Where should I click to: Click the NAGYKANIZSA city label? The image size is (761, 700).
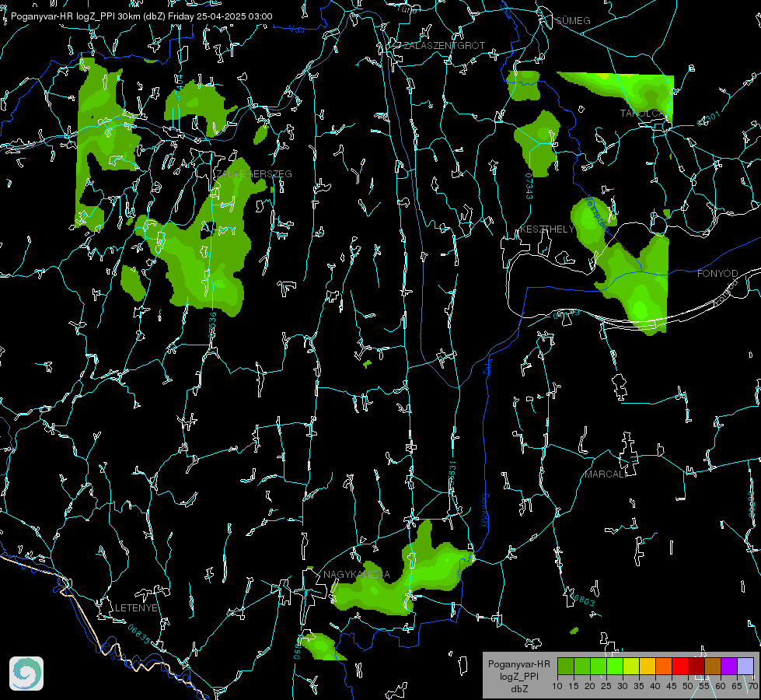click(x=357, y=575)
